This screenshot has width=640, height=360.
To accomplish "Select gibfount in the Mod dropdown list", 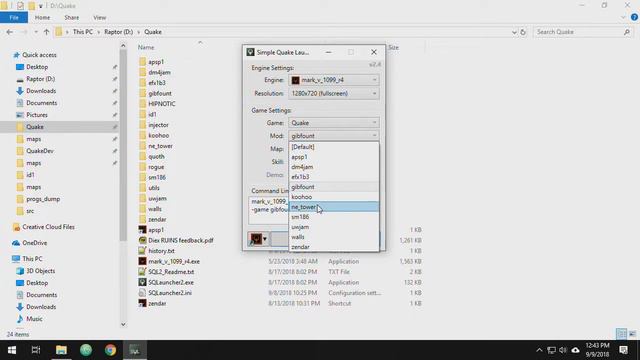I will (x=333, y=187).
